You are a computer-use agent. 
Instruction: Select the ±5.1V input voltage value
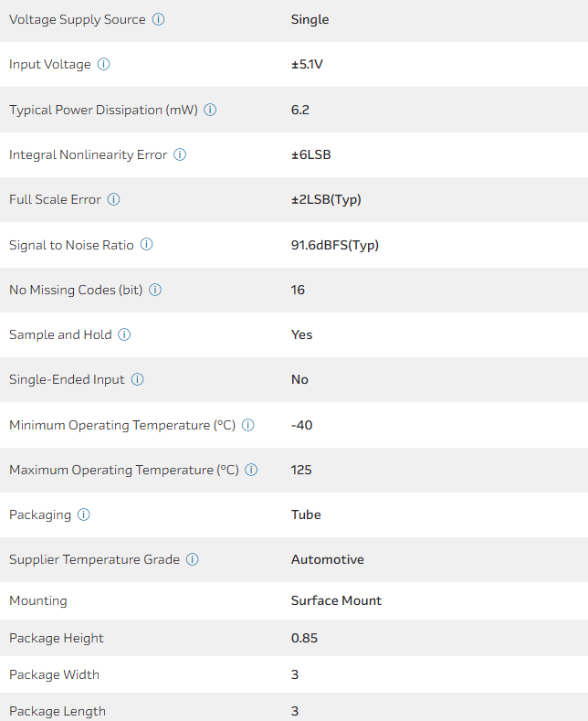307,64
